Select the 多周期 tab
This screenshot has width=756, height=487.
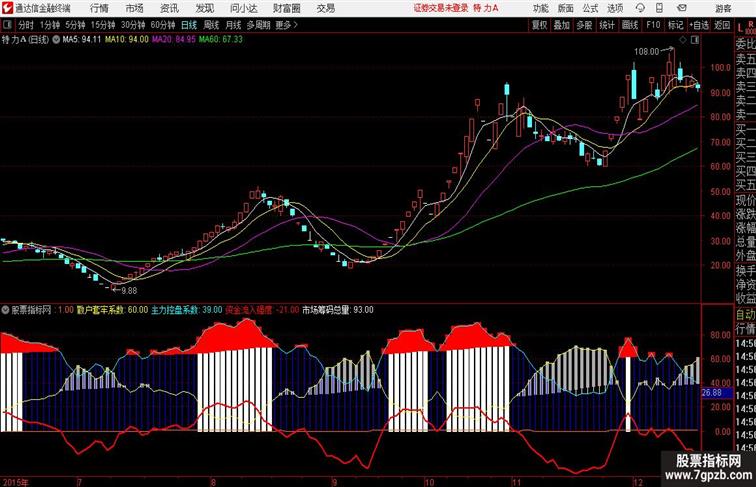point(258,25)
